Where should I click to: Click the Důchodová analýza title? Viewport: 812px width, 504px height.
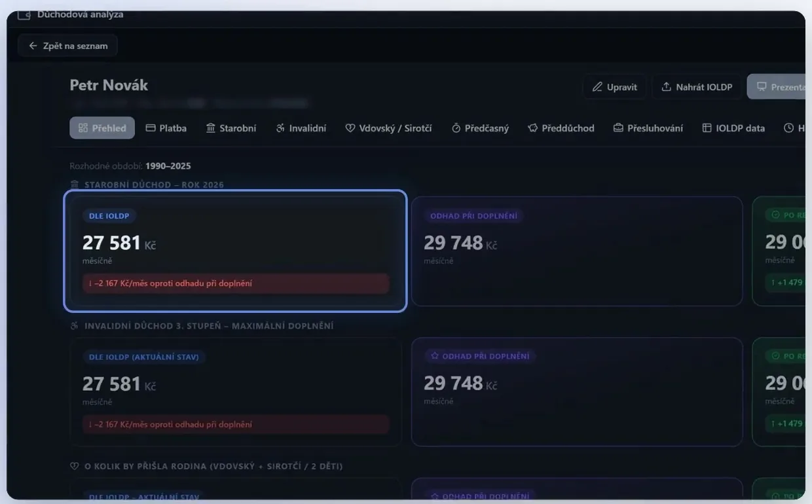coord(81,14)
